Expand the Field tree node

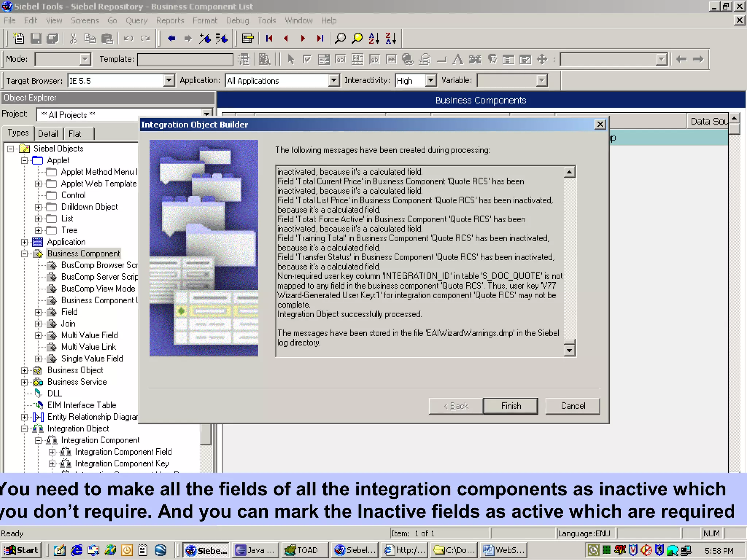tap(38, 312)
